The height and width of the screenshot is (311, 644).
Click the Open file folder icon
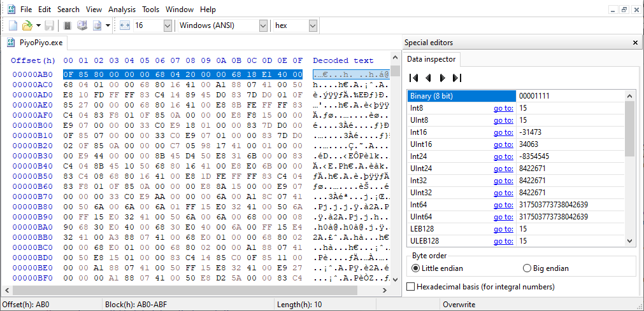[x=27, y=25]
